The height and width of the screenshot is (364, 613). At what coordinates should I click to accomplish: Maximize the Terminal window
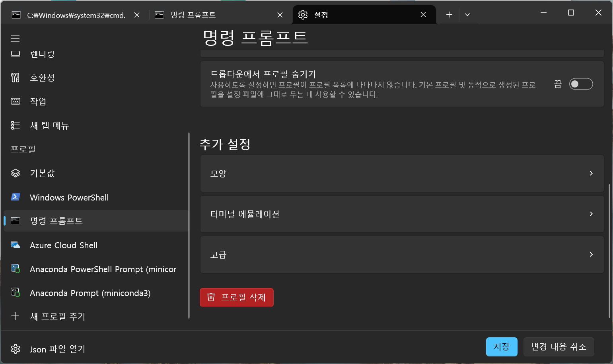571,13
